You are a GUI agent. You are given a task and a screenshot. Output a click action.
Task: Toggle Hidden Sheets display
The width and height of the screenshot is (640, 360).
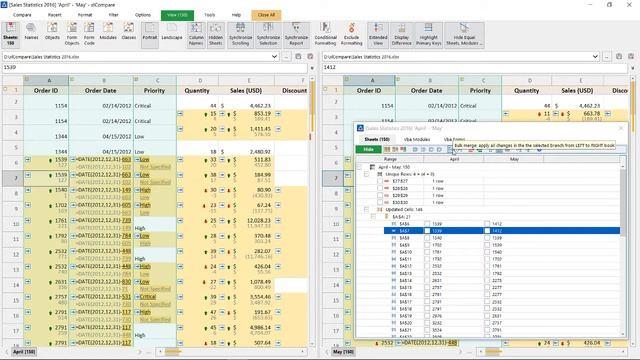pyautogui.click(x=216, y=35)
